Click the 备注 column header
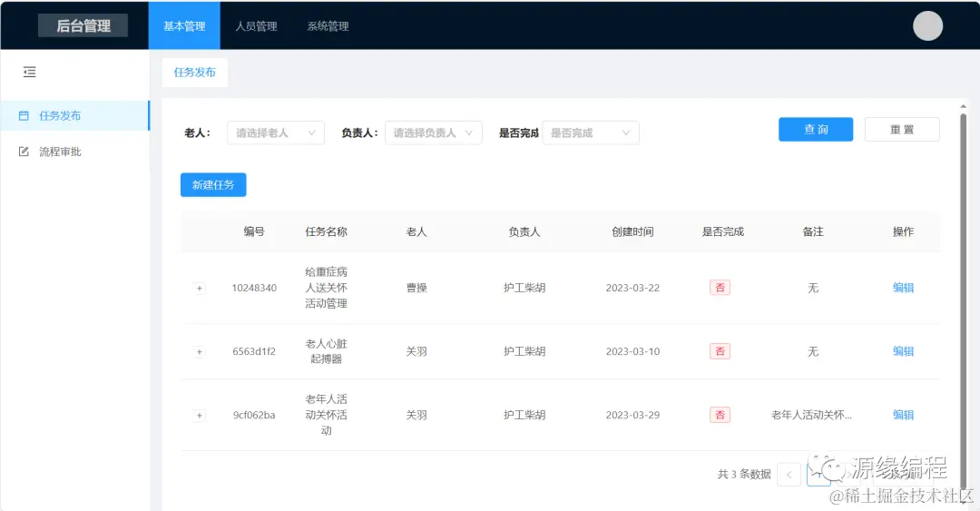The width and height of the screenshot is (980, 511). click(x=812, y=231)
